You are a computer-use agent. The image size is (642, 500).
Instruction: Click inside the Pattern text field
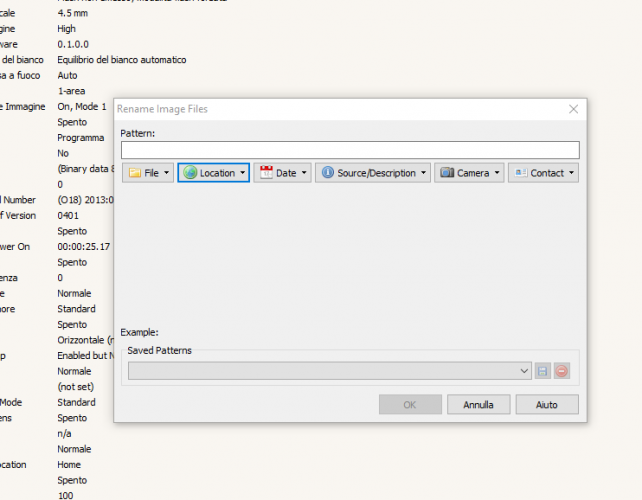[350, 150]
